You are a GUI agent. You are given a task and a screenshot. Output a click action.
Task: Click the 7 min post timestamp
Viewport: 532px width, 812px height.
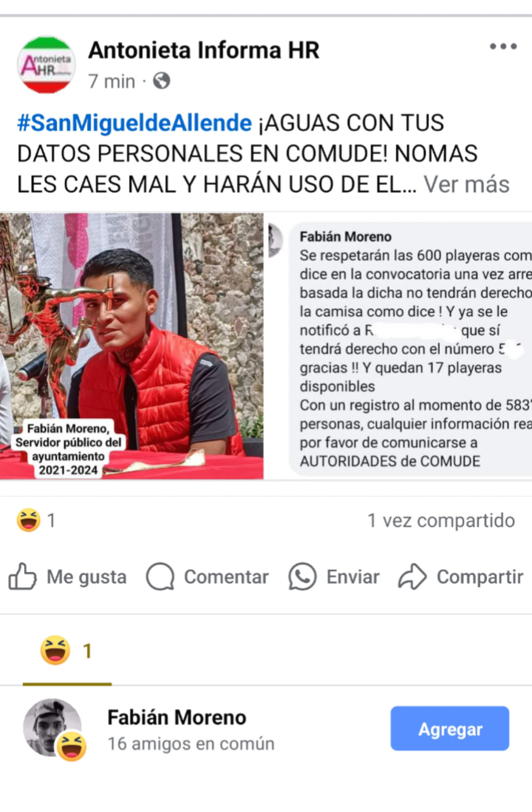click(x=111, y=81)
